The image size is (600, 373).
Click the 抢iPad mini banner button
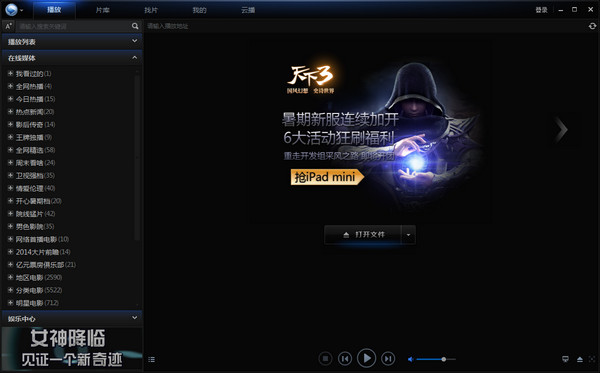pyautogui.click(x=327, y=177)
